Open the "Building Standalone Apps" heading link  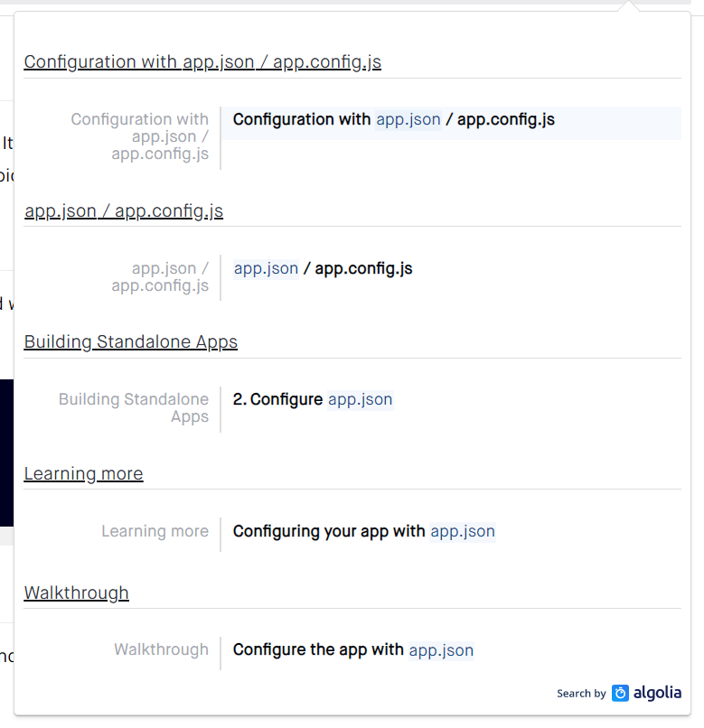130,341
